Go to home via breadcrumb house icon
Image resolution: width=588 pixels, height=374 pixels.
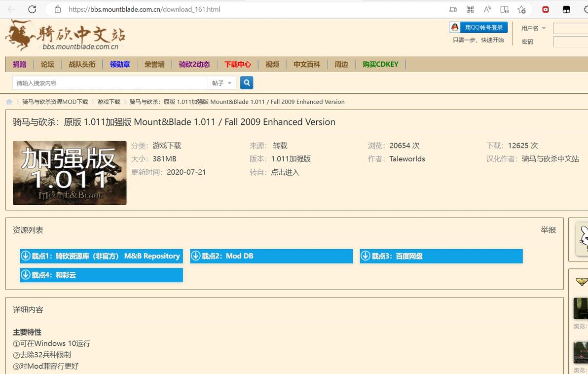(x=9, y=102)
